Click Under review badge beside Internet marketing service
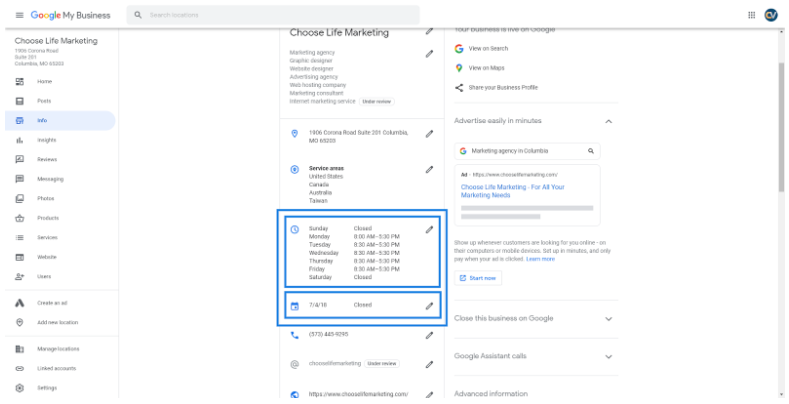Image resolution: width=789 pixels, height=404 pixels. coord(377,102)
